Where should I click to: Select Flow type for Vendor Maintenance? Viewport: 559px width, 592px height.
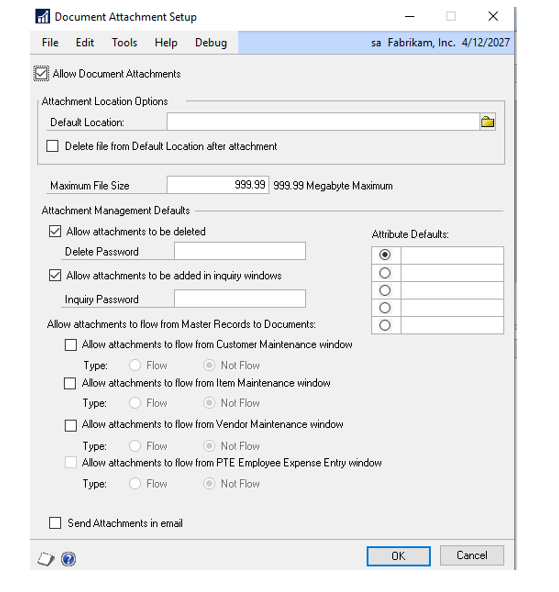pyautogui.click(x=135, y=446)
